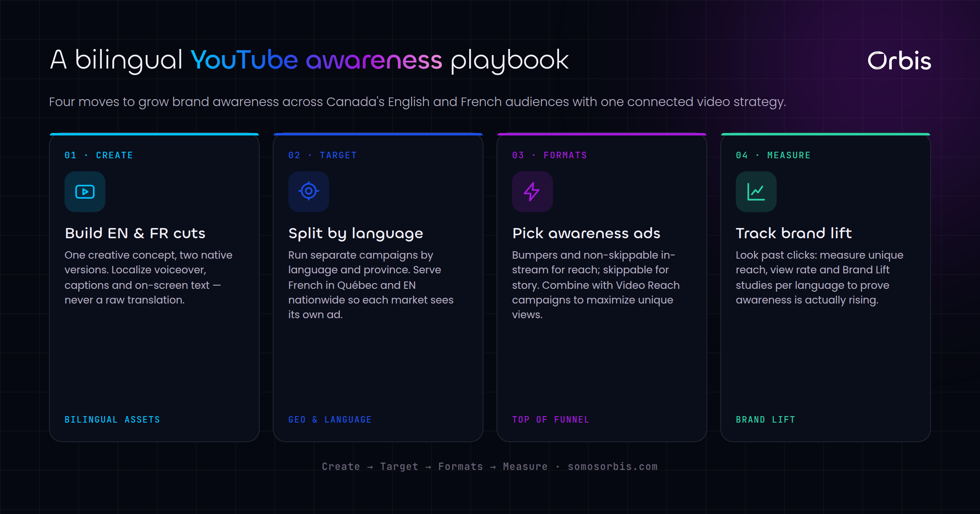
Task: Select the "Track brand lift" heading
Action: coord(794,233)
